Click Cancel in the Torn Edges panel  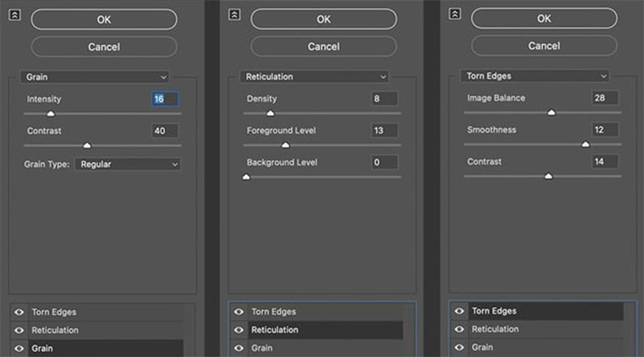[x=544, y=46]
